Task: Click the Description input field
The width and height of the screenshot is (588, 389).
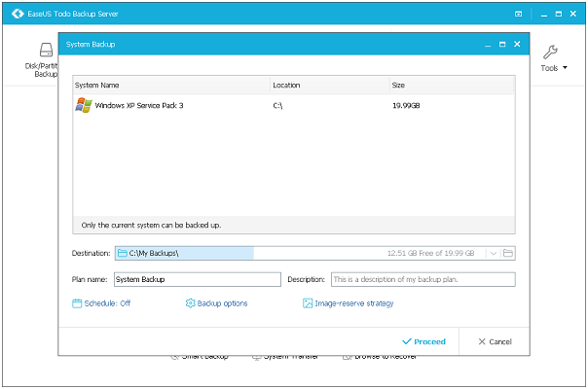Action: point(423,279)
